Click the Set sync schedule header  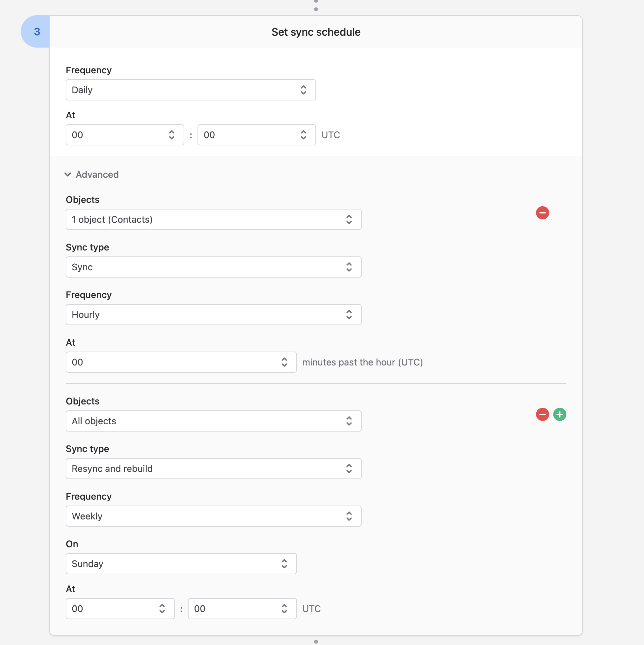(316, 32)
